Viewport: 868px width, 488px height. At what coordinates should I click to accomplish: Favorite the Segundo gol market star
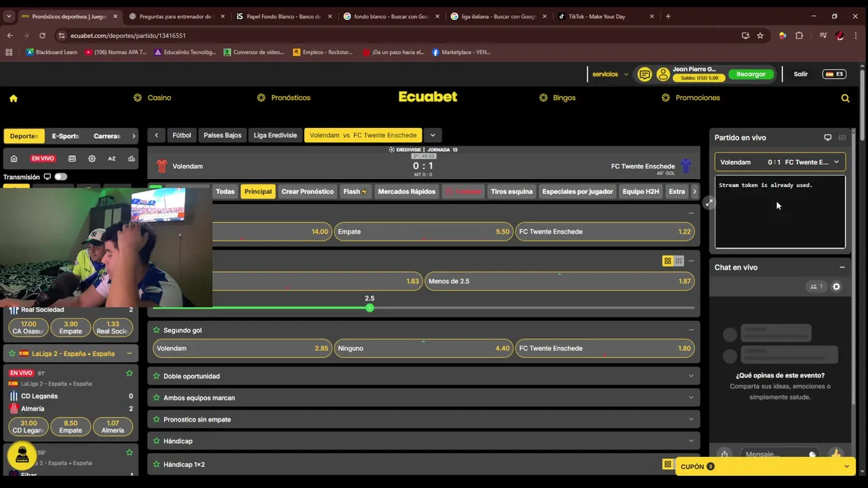156,330
